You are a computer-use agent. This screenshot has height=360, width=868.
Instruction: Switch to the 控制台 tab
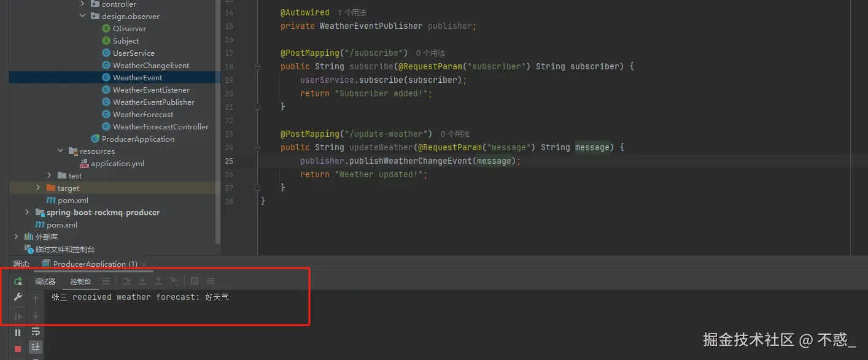(80, 281)
